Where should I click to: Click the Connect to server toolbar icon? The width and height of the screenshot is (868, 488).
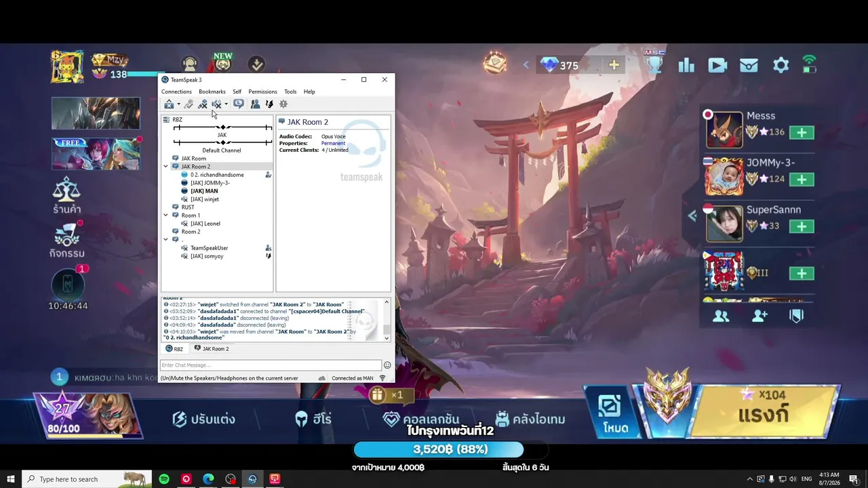click(x=169, y=104)
